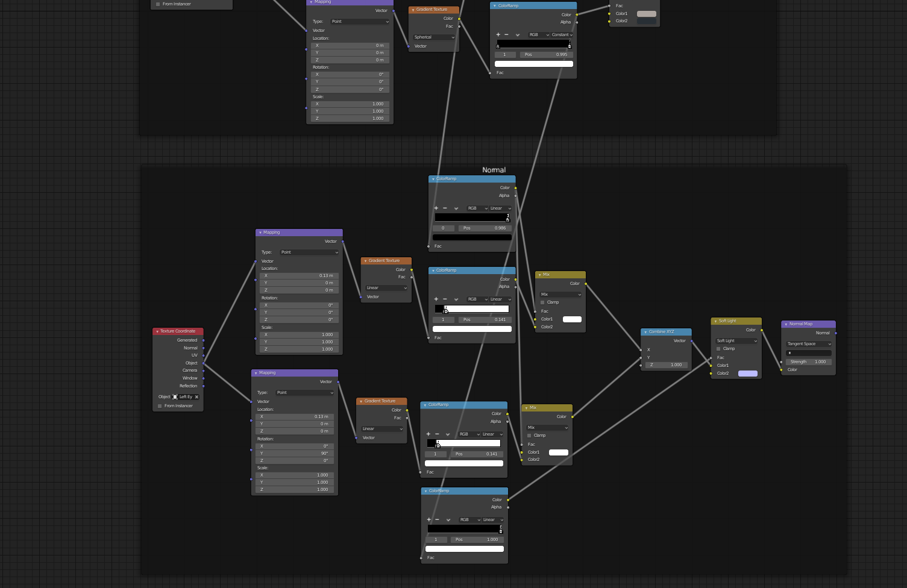Click the Window output socket on Texture Coordinate
907x588 pixels.
point(204,378)
